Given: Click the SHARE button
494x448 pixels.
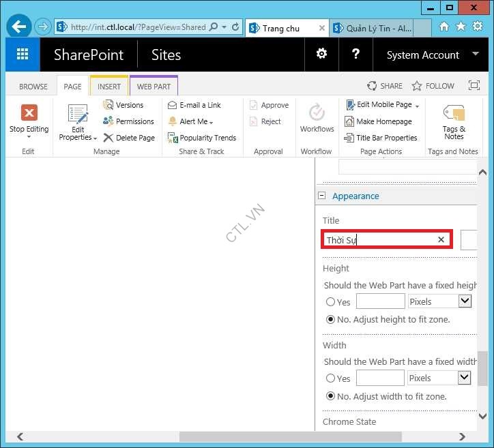Looking at the screenshot, I should pos(385,86).
